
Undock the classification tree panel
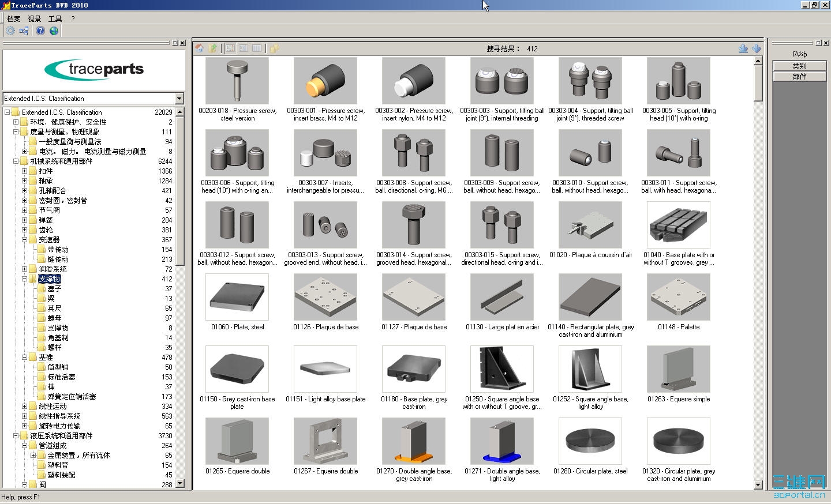point(175,43)
